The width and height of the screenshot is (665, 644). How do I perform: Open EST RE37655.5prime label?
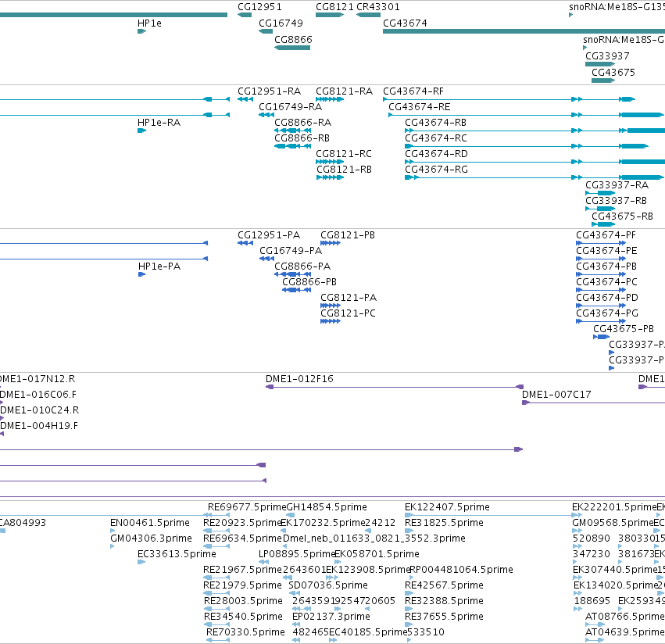coord(444,617)
